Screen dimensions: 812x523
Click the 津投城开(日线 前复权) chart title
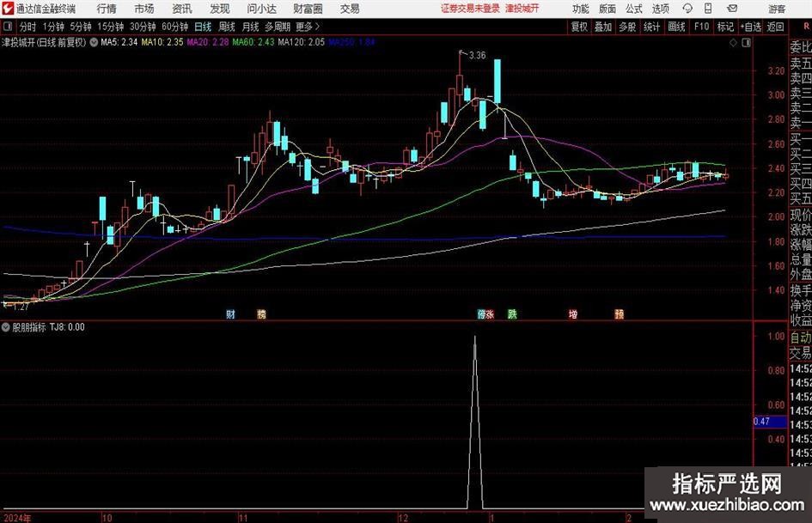coord(44,42)
